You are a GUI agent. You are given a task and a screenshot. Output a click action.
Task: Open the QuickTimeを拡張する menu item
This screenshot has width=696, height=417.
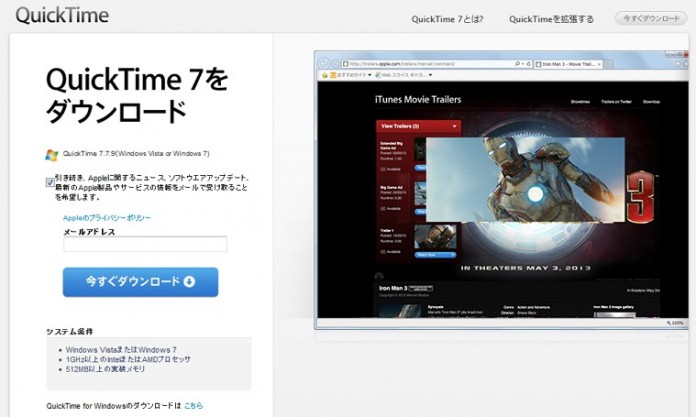click(551, 19)
